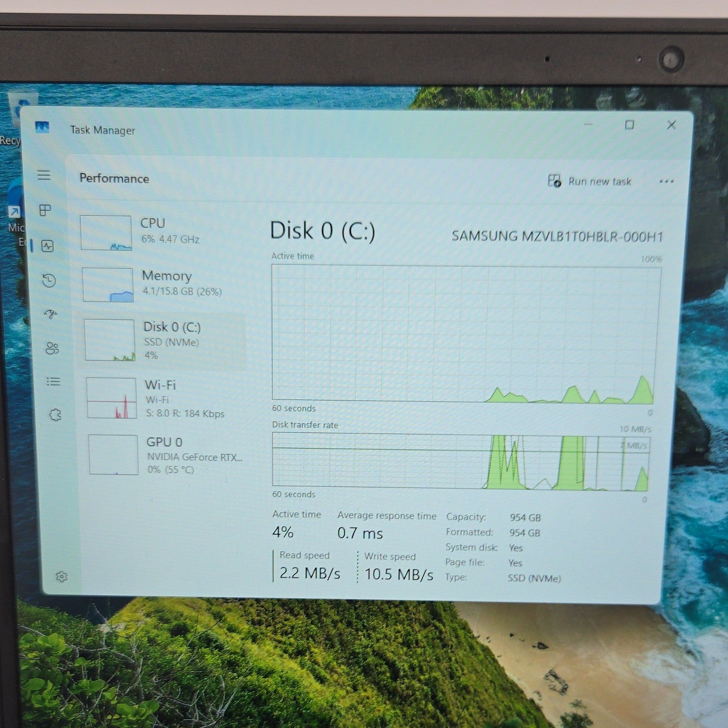Open the Users page icon
Image resolution: width=728 pixels, height=728 pixels.
(x=52, y=348)
